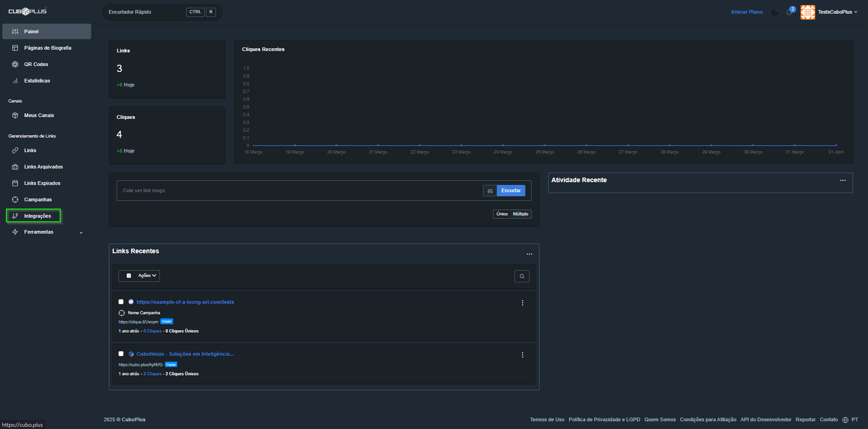The height and width of the screenshot is (429, 868).
Task: Click the 2 Cliques link
Action: [x=153, y=374]
